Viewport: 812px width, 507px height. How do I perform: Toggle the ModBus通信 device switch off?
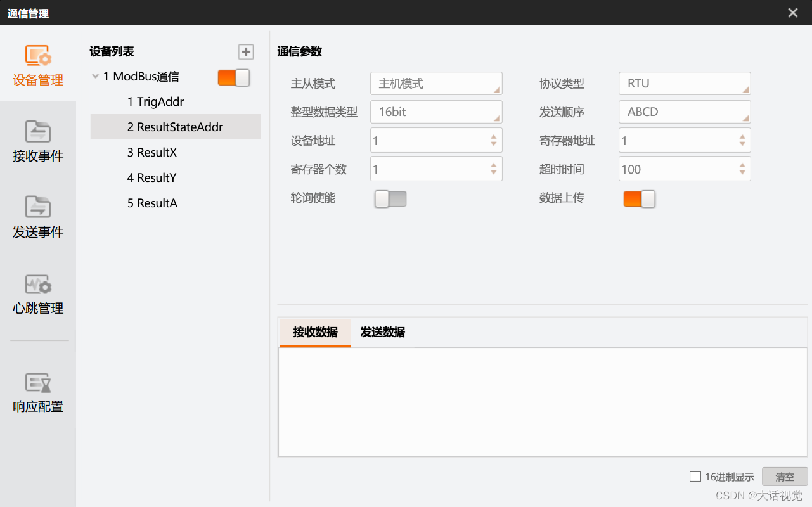[234, 77]
